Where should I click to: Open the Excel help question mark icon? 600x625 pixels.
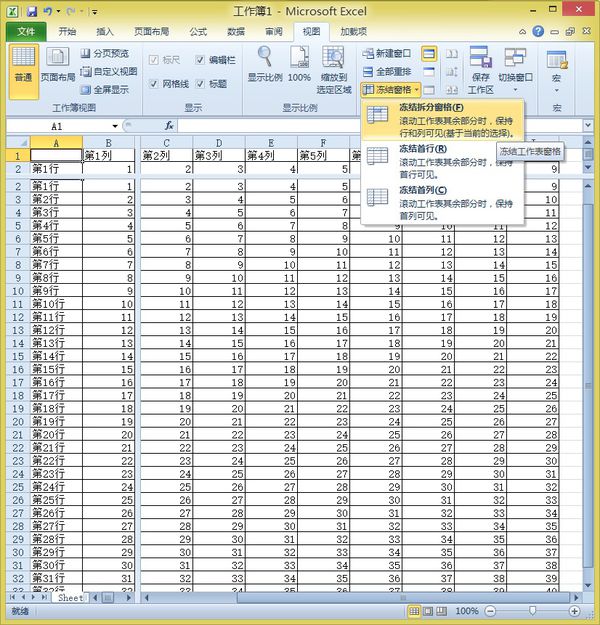[x=538, y=31]
